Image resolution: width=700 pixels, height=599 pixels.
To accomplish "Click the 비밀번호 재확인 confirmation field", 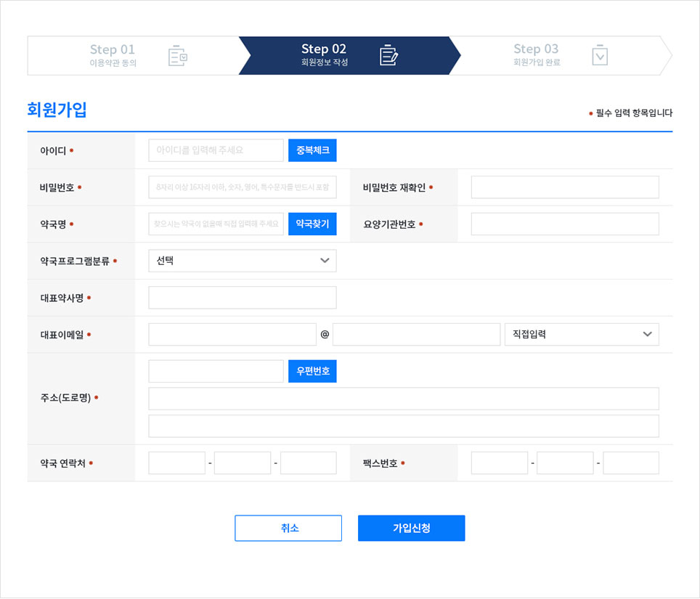I will 565,187.
